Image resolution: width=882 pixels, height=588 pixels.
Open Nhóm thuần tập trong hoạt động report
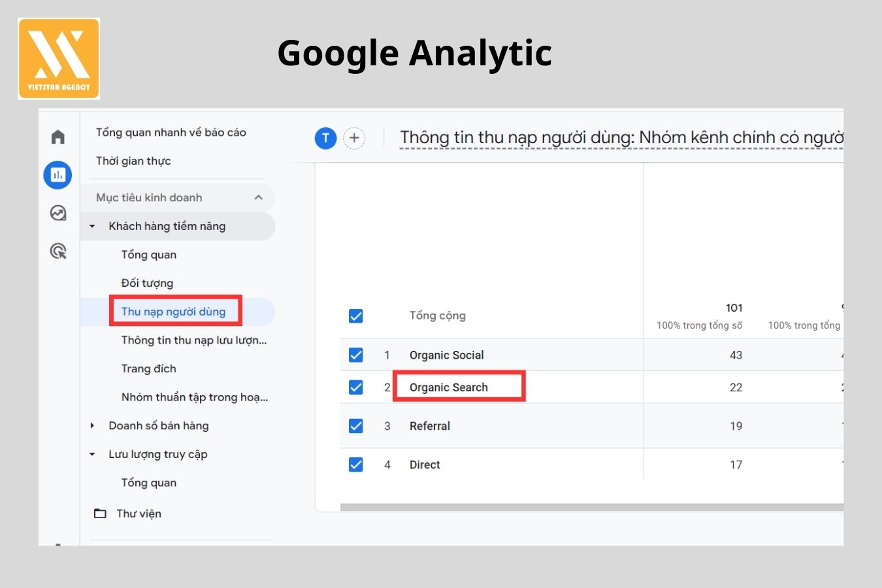pyautogui.click(x=195, y=397)
